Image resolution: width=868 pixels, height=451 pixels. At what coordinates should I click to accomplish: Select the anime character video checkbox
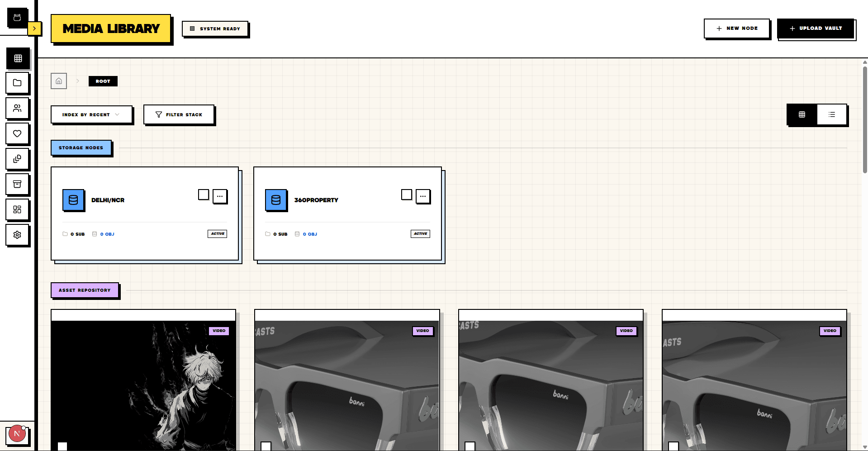[62, 446]
